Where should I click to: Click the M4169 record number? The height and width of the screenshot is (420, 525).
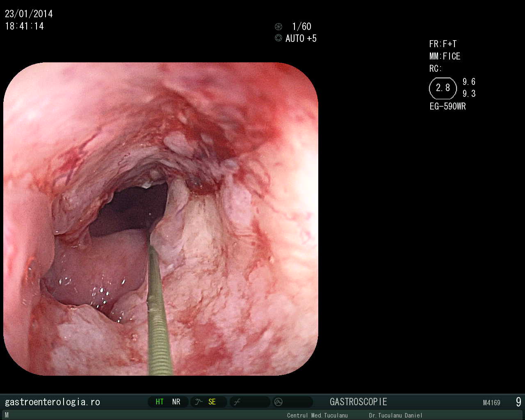click(492, 403)
